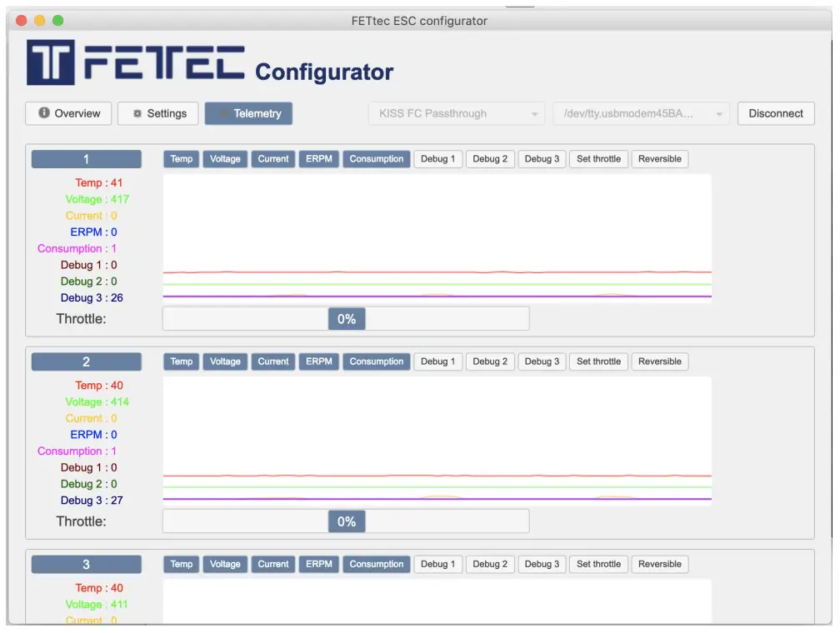Switch to the Telemetry tab
Screen dimensions: 840x633
click(248, 113)
